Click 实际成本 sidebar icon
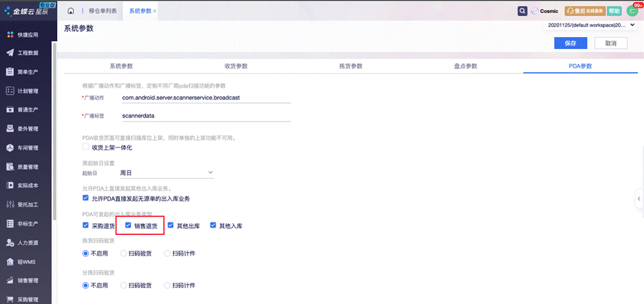The height and width of the screenshot is (304, 644). (x=10, y=186)
